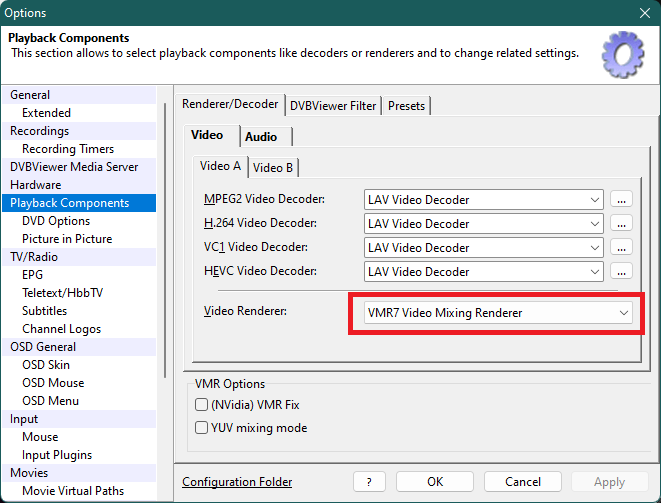Toggle YUV mixing mode checkbox

point(200,428)
